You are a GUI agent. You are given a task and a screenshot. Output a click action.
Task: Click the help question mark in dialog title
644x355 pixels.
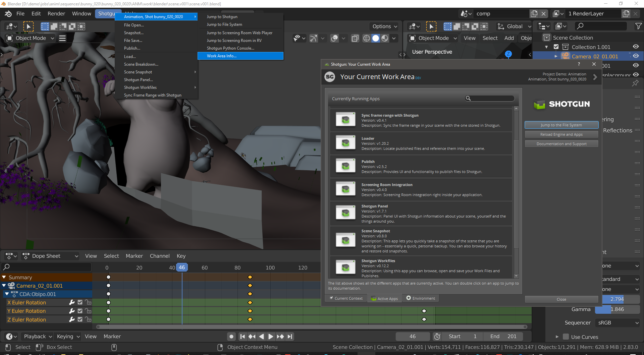click(579, 64)
